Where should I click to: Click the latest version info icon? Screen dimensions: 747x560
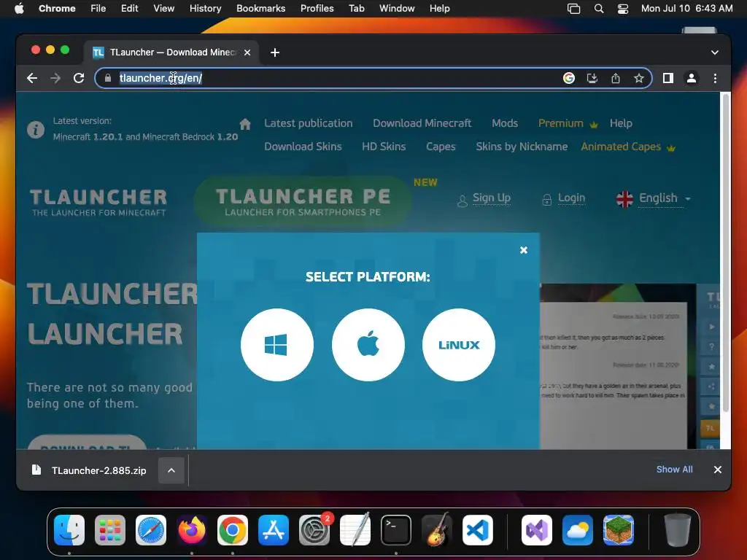pos(36,129)
